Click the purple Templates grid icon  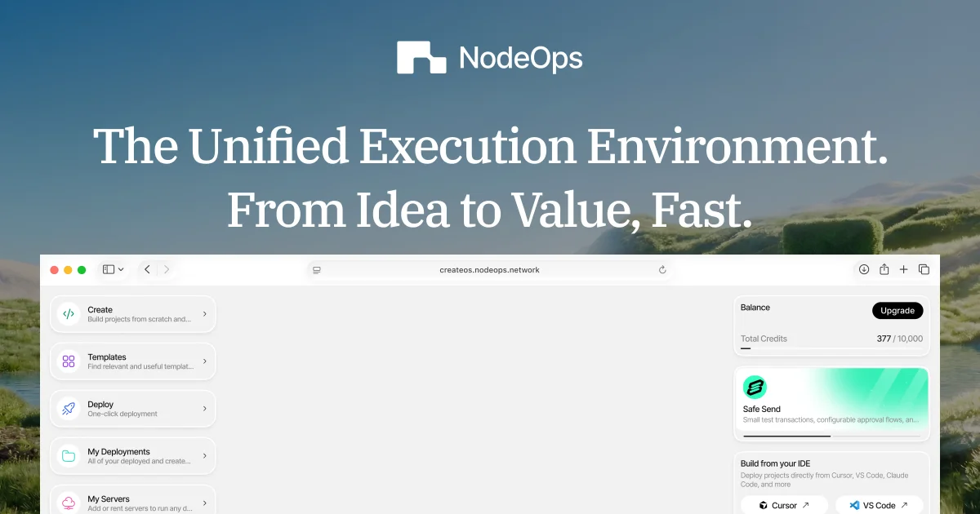[69, 361]
